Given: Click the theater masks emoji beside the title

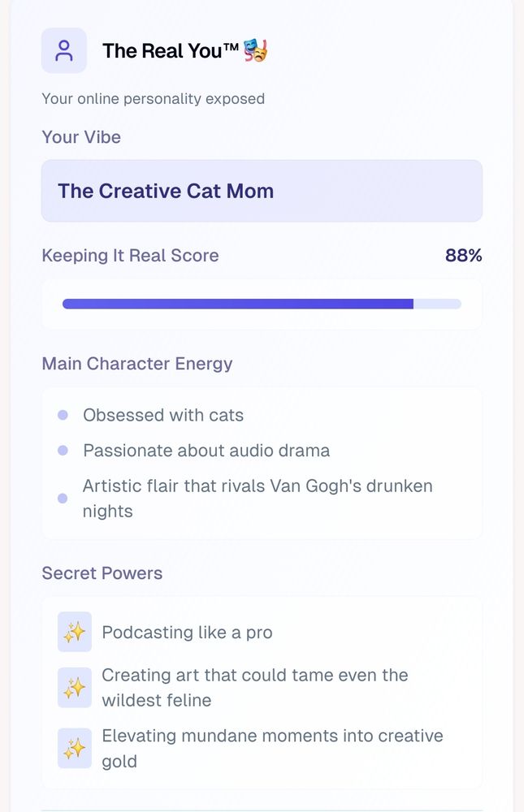Looking at the screenshot, I should (x=254, y=50).
